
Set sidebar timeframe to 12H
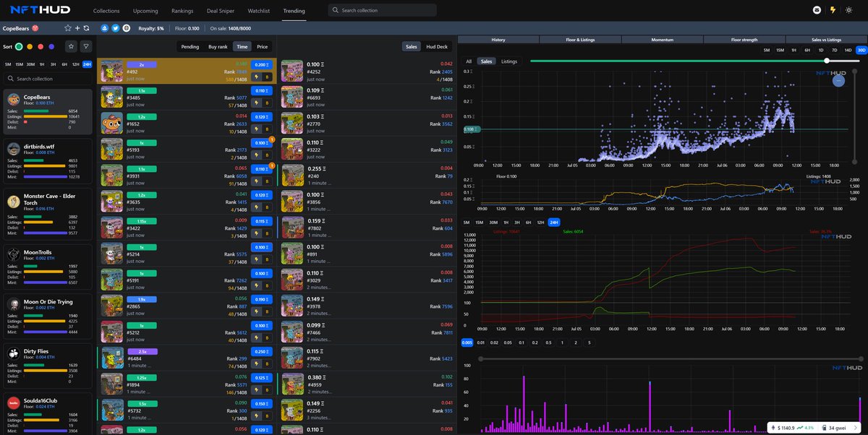click(75, 64)
